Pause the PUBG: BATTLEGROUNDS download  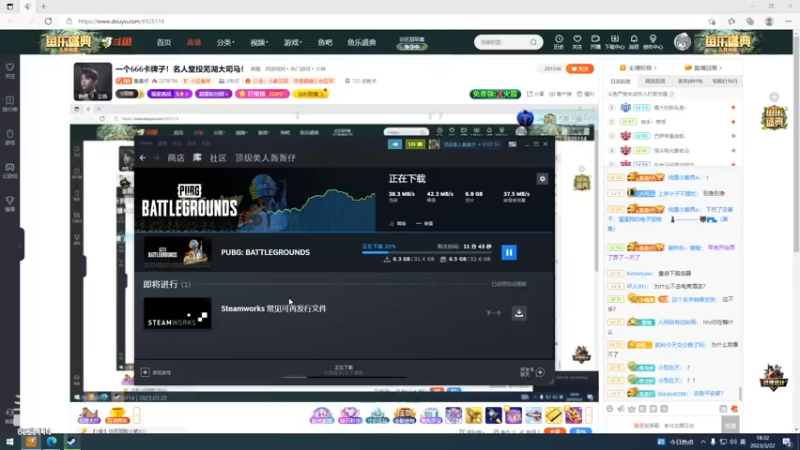(509, 253)
